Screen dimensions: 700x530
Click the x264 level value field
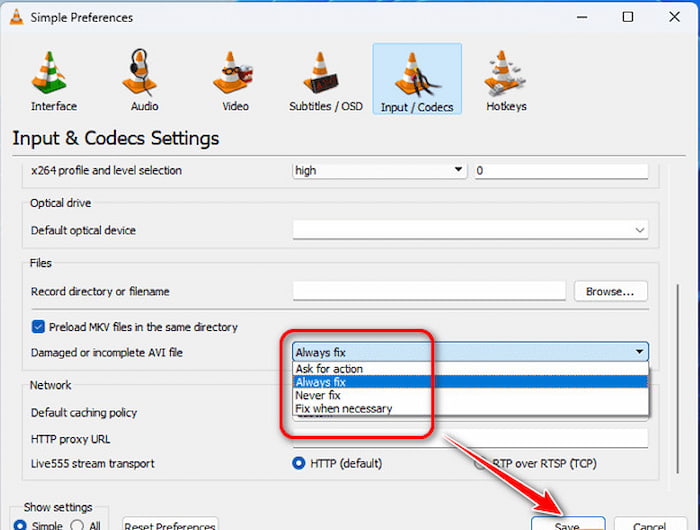click(561, 171)
